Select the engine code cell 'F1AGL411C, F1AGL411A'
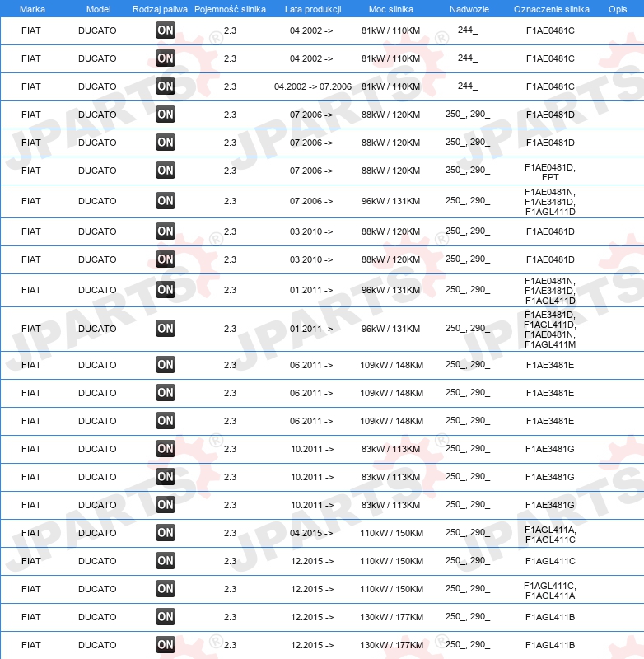Image resolution: width=644 pixels, height=659 pixels. click(x=550, y=591)
